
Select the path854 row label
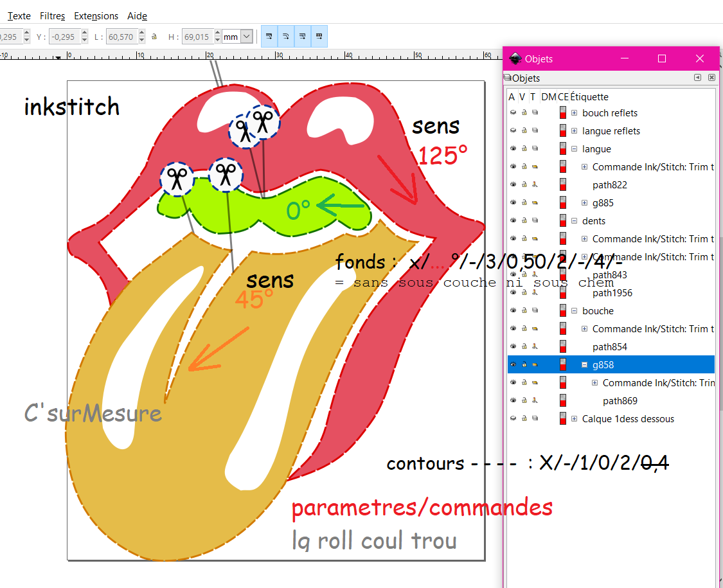pyautogui.click(x=610, y=347)
